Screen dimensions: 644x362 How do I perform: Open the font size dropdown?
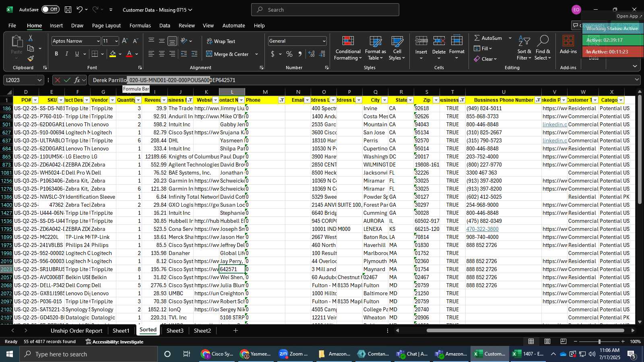coord(116,41)
